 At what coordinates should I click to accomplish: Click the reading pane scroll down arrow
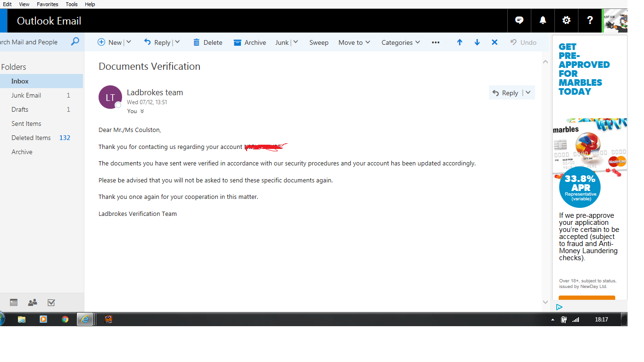click(x=545, y=302)
